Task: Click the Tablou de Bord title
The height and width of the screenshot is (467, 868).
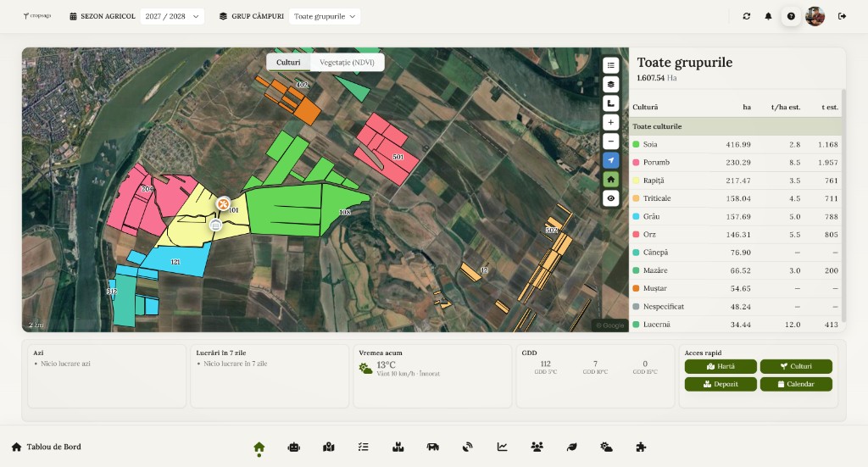Action: click(53, 447)
